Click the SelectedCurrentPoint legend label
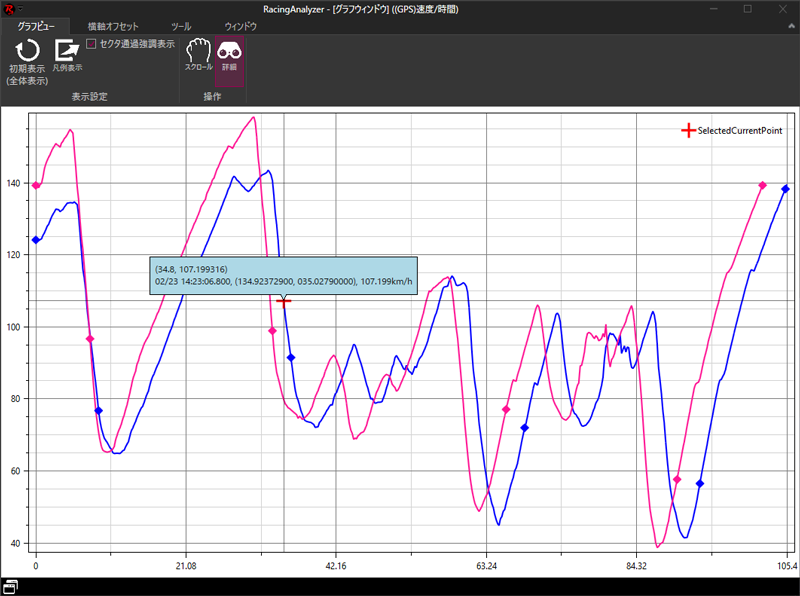800x596 pixels. pos(739,131)
